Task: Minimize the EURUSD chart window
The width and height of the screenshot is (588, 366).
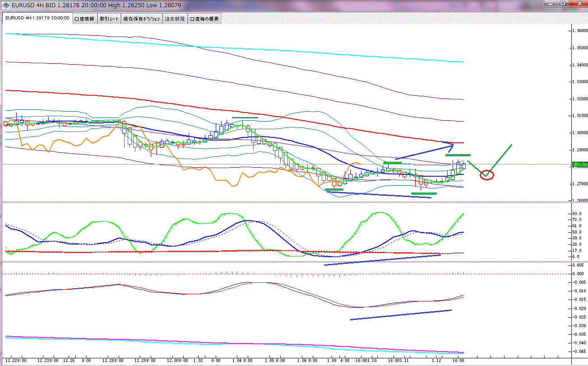Action: click(551, 3)
